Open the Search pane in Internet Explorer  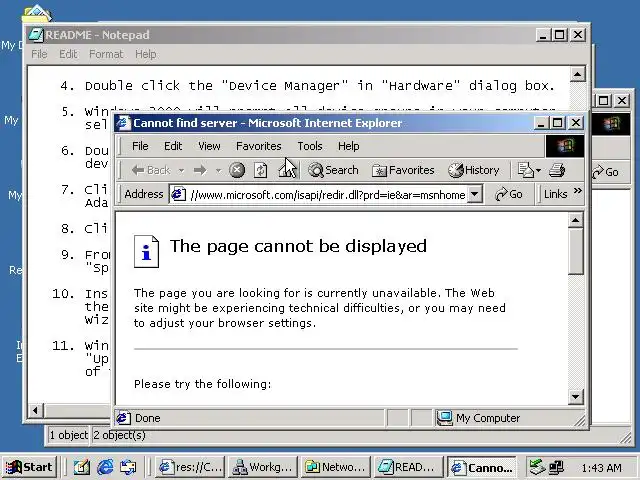click(x=333, y=170)
